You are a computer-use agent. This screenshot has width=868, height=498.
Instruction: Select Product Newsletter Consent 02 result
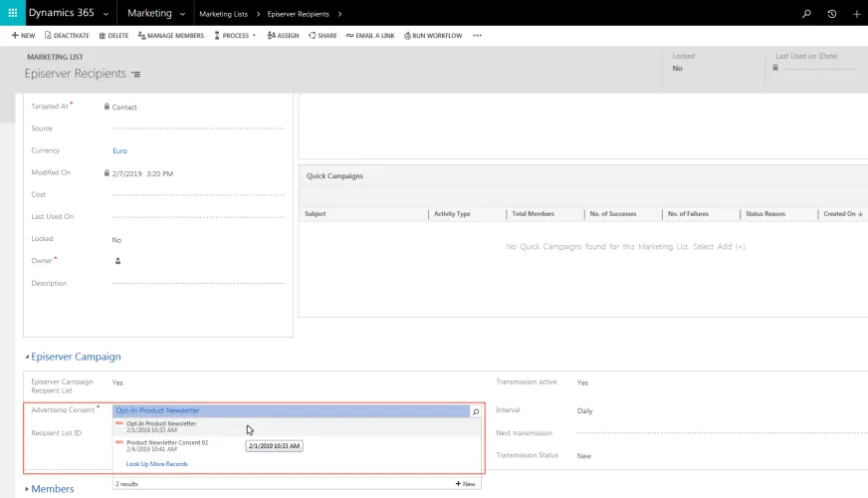point(297,445)
